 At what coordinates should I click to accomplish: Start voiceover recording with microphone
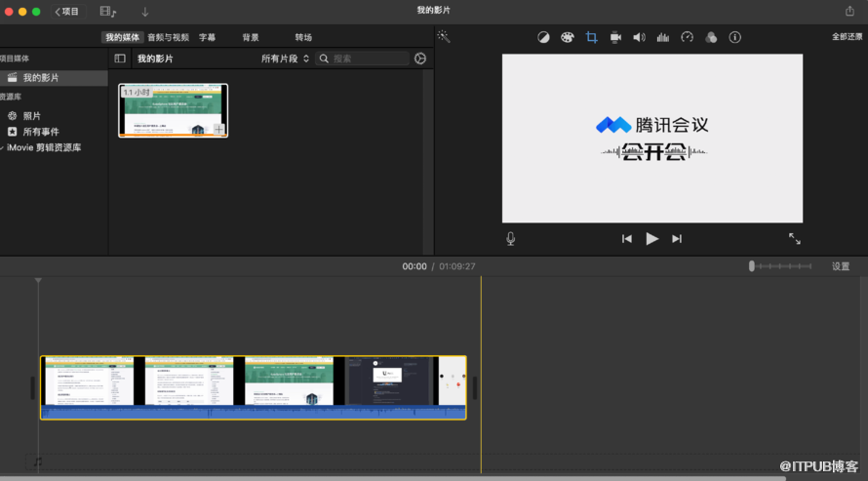pyautogui.click(x=510, y=239)
